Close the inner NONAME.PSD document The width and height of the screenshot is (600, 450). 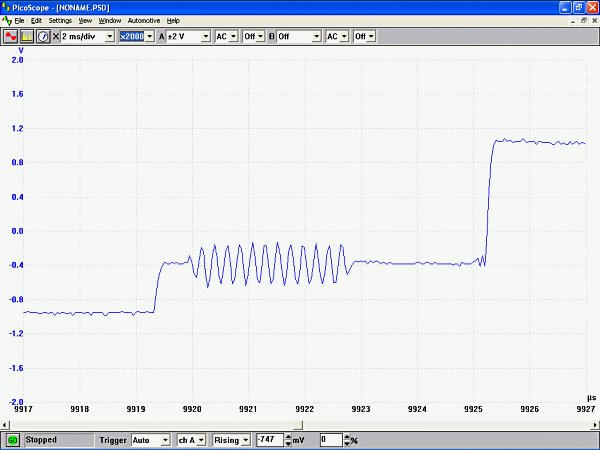coord(594,21)
